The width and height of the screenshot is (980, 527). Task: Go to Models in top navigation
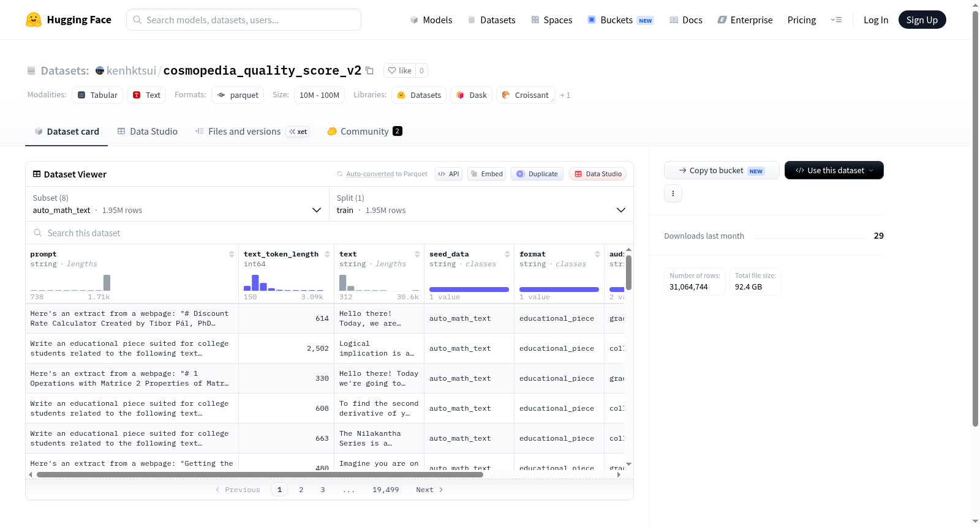tap(431, 20)
